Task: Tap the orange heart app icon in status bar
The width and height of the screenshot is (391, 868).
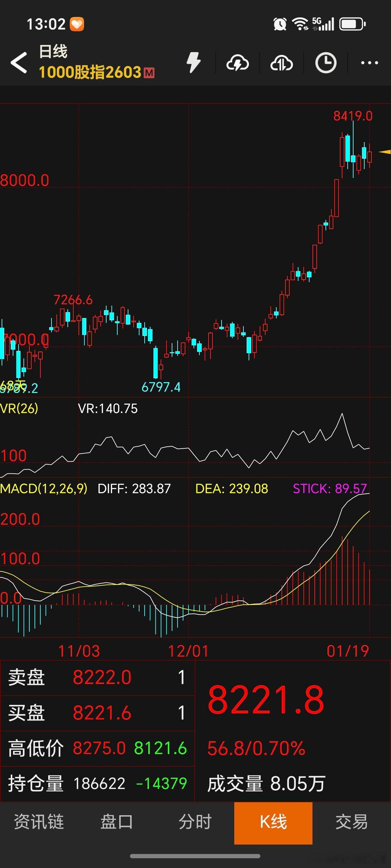Action: point(77,24)
